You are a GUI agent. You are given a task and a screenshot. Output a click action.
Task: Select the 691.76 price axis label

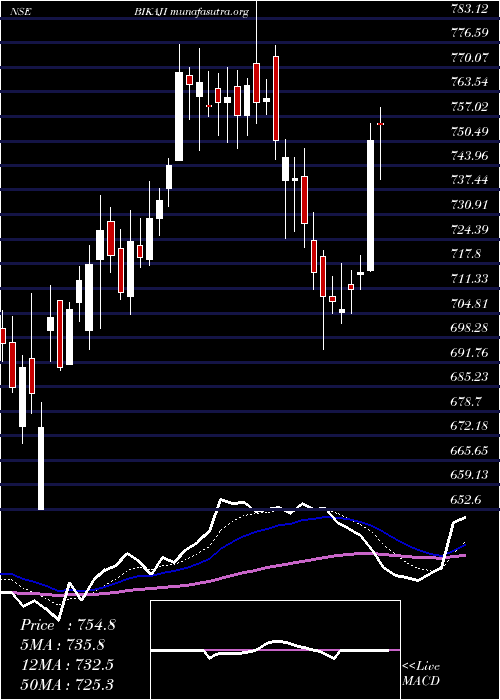pyautogui.click(x=468, y=353)
